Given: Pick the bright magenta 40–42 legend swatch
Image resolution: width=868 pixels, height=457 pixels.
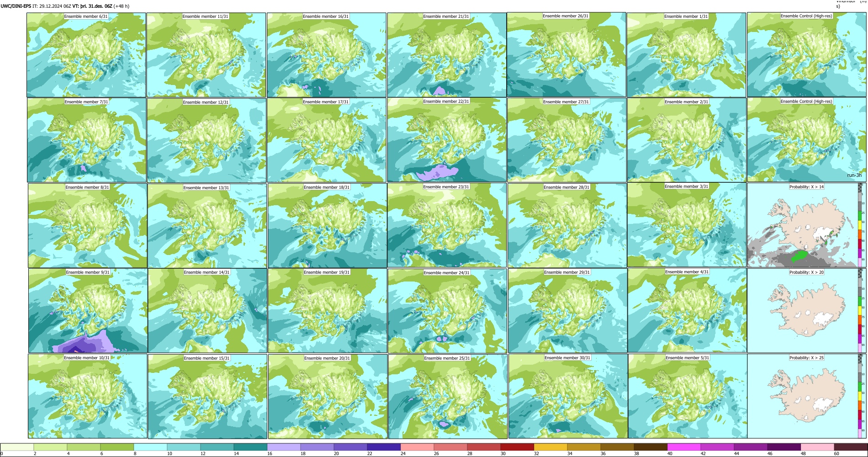Looking at the screenshot, I should [684, 447].
